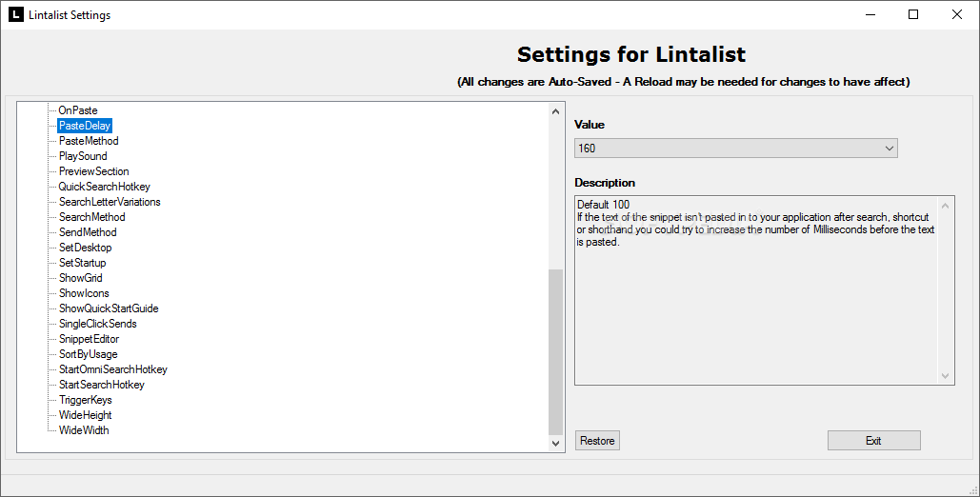Select the SingleClickSends setting
980x497 pixels.
pyautogui.click(x=97, y=323)
